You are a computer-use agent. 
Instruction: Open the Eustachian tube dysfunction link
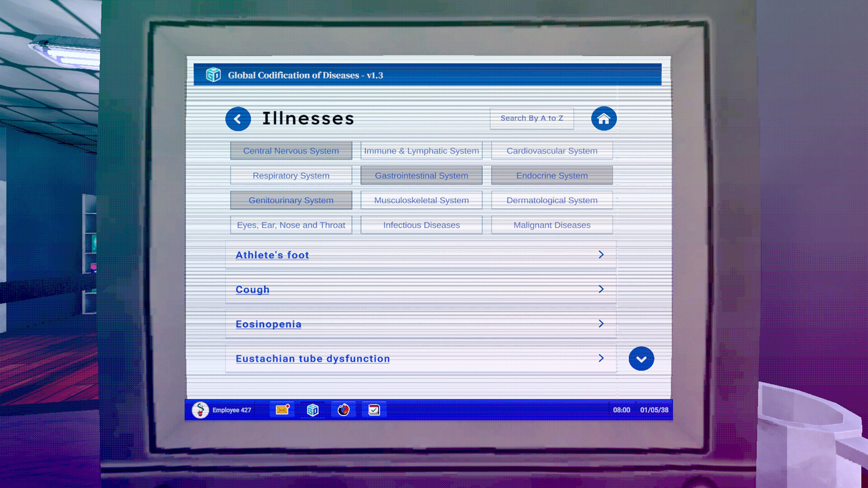312,358
